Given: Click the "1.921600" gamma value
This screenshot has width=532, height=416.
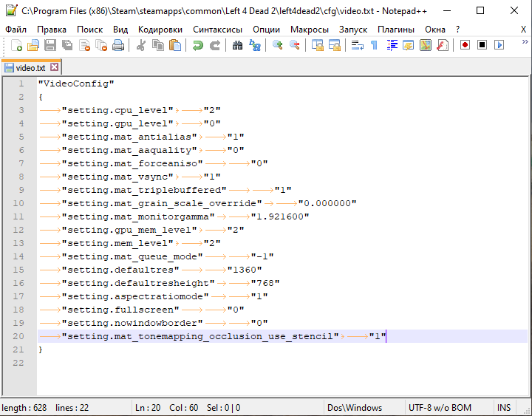Looking at the screenshot, I should (280, 216).
